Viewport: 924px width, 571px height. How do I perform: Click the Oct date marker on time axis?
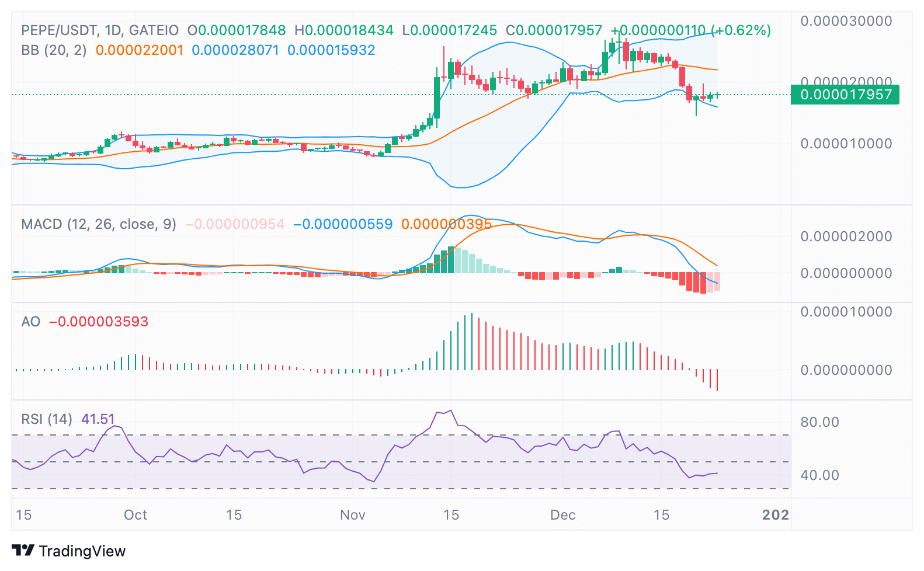point(136,515)
